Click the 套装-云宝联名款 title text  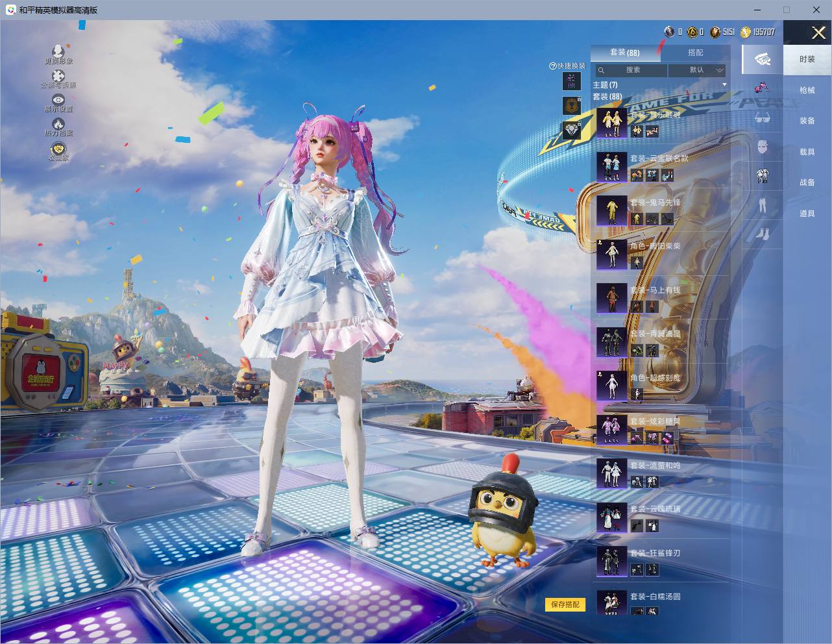[x=659, y=158]
